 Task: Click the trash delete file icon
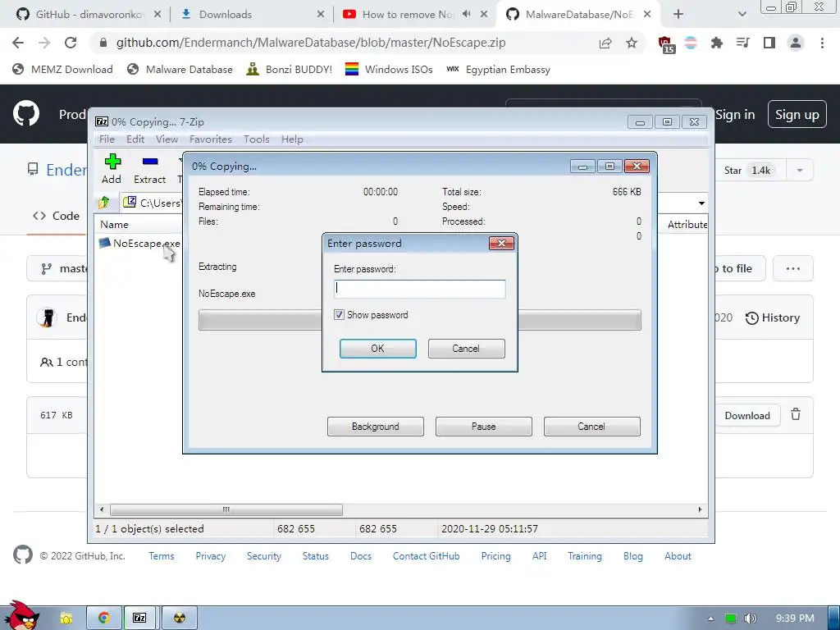796,414
